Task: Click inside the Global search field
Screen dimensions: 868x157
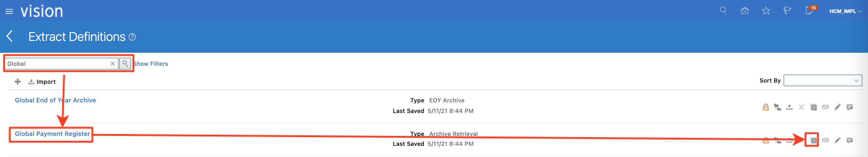Action: tap(57, 64)
